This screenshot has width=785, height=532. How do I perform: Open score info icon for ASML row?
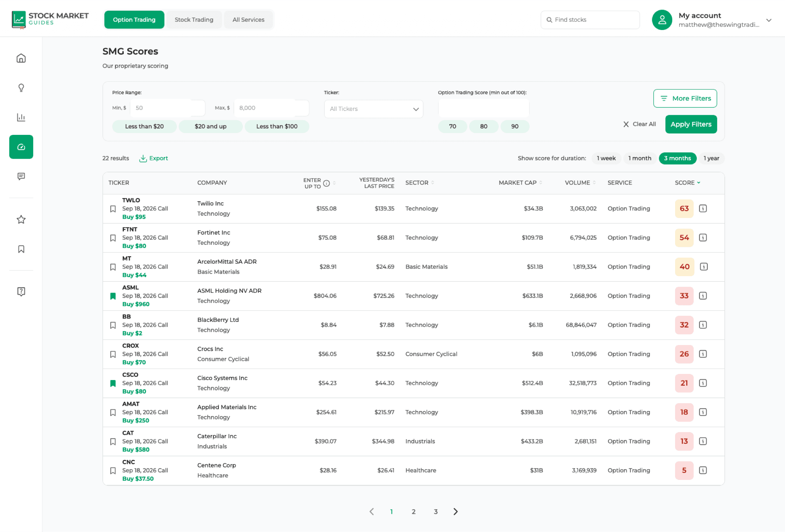point(703,296)
